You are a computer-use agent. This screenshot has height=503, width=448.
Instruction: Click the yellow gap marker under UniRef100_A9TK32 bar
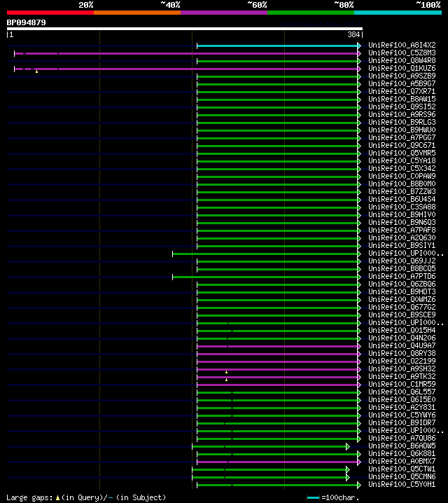227,380
